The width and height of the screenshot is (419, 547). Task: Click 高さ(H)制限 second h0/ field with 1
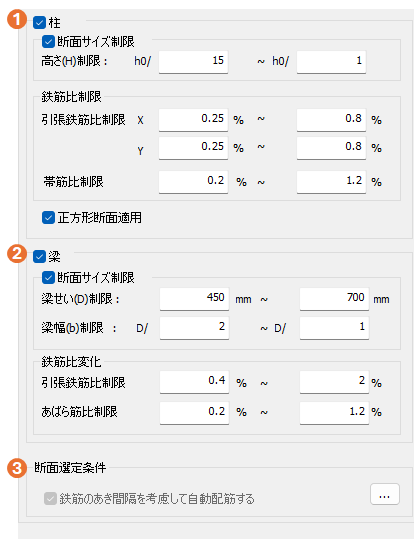331,62
